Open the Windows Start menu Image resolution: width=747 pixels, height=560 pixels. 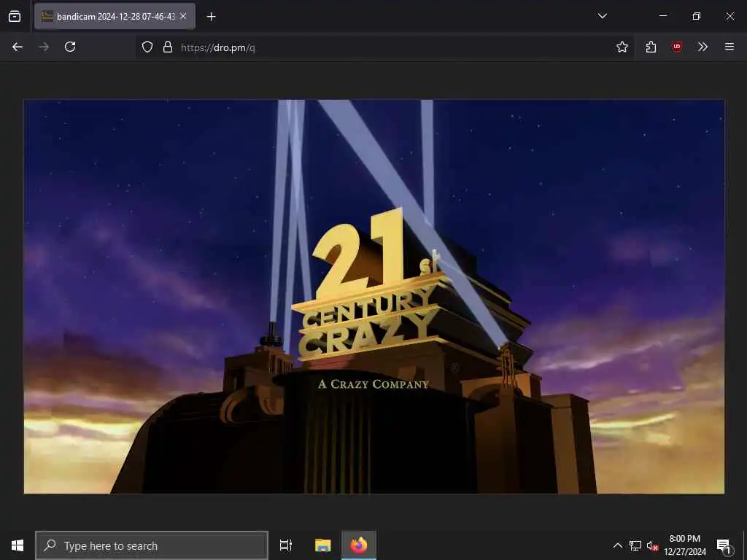tap(18, 545)
